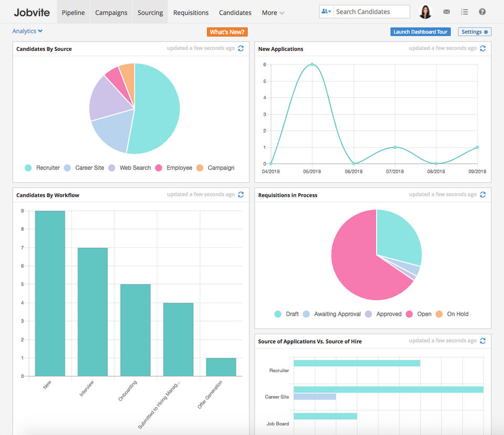This screenshot has width=504, height=435.
Task: Open the Pipeline tab
Action: [73, 13]
